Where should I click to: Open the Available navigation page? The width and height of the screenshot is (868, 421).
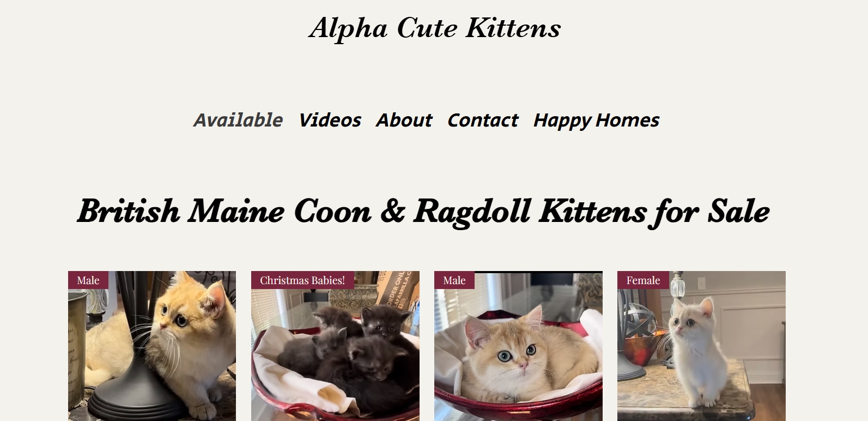click(238, 120)
